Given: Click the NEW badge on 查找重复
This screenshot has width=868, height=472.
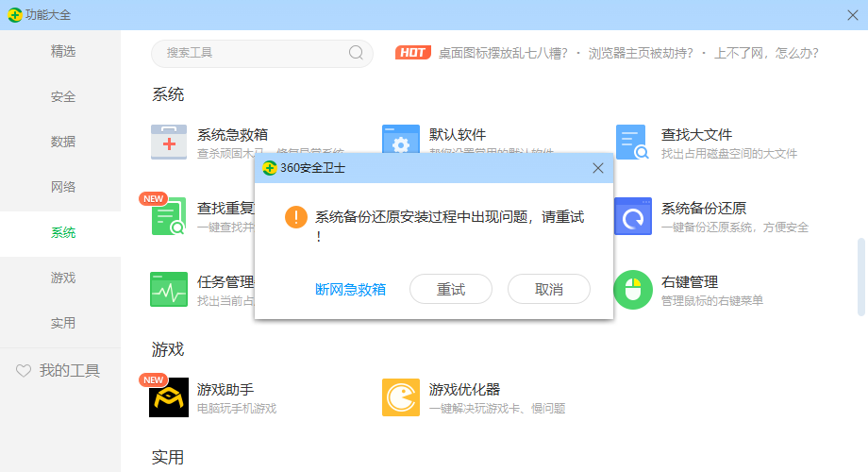Looking at the screenshot, I should [154, 199].
